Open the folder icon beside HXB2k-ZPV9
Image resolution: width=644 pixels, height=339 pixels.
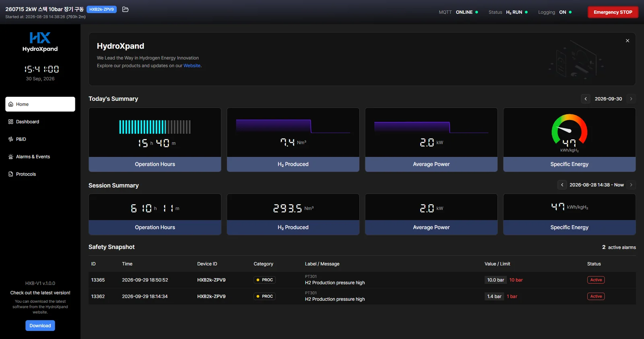click(x=125, y=9)
